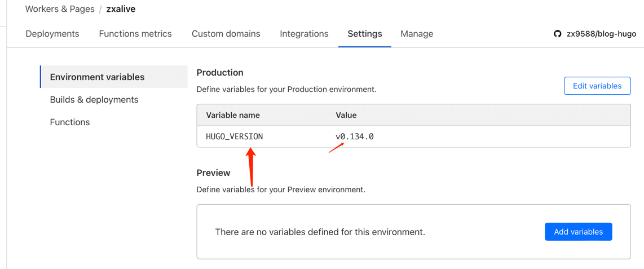Click the Variable name column header
The image size is (644, 269).
click(233, 115)
